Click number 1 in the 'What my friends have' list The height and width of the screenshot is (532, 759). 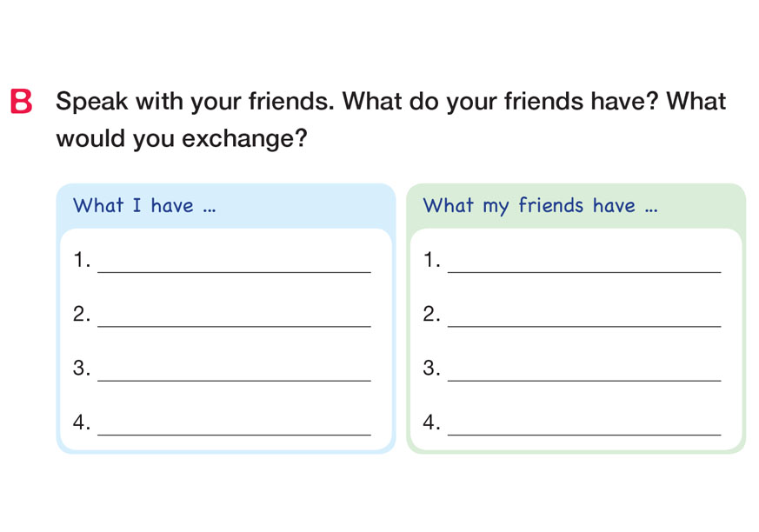[x=430, y=260]
